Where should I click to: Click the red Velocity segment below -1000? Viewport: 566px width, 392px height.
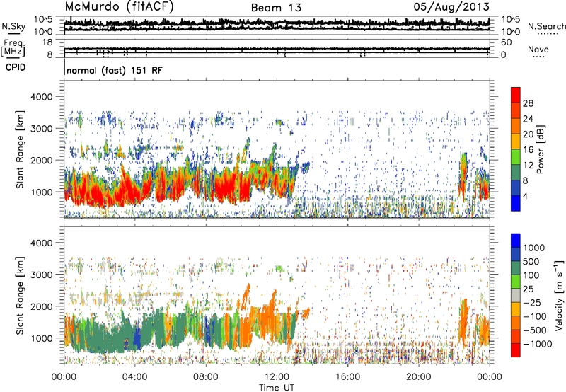tap(516, 350)
